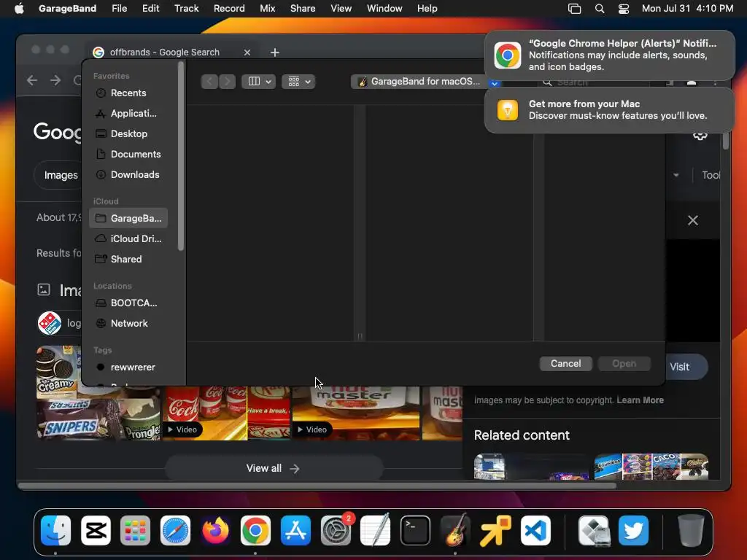
Task: Open the GarageBand for macOS location popup
Action: point(425,82)
